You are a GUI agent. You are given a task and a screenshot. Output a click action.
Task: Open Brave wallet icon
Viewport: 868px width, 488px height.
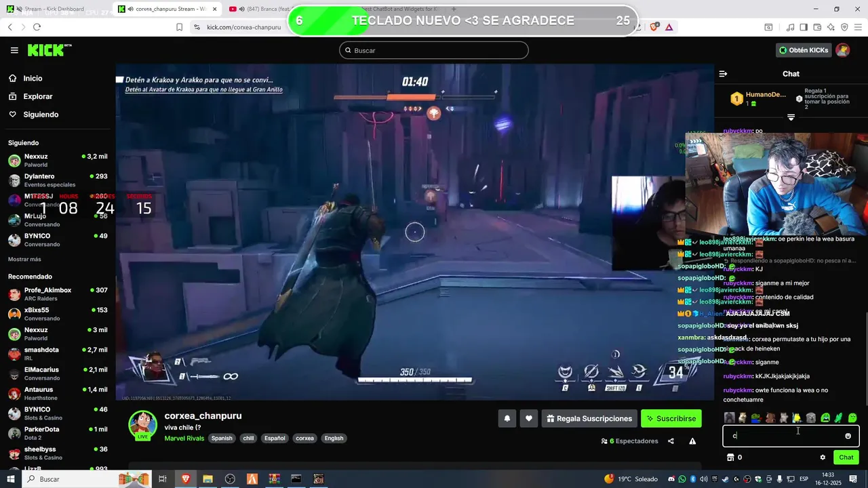(x=817, y=27)
